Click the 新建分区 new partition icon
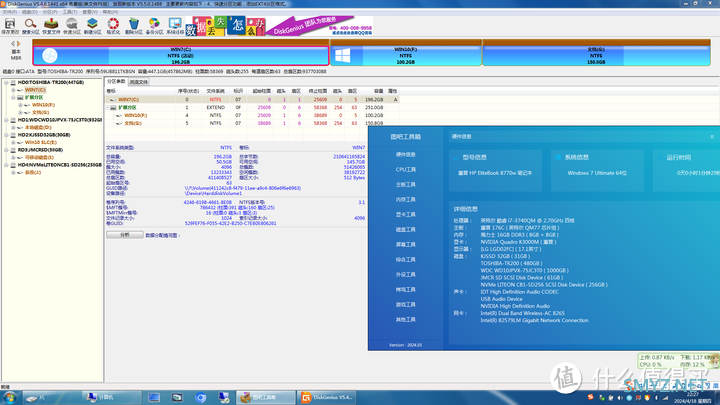The width and height of the screenshot is (720, 405). (92, 26)
